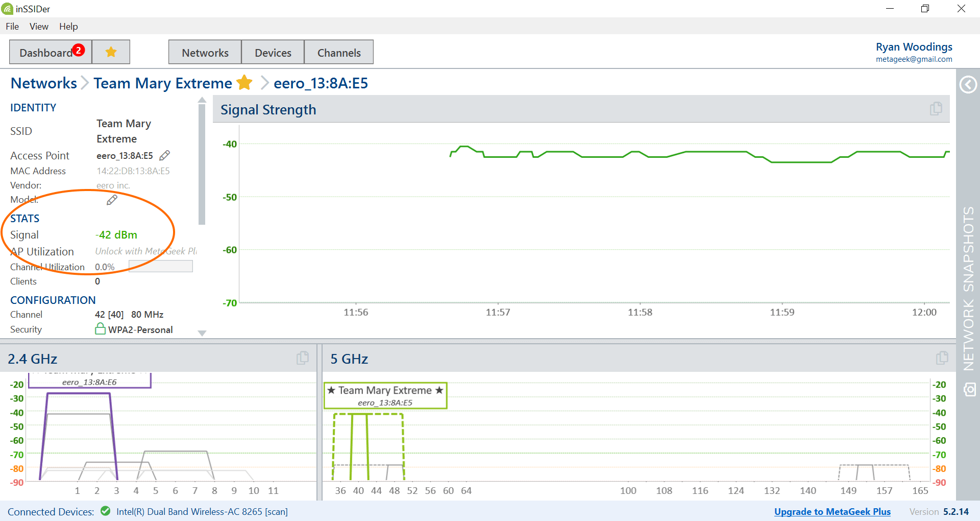The height and width of the screenshot is (521, 980).
Task: Click the NETWORK SNAPSHOTS vertical label
Action: point(969,289)
